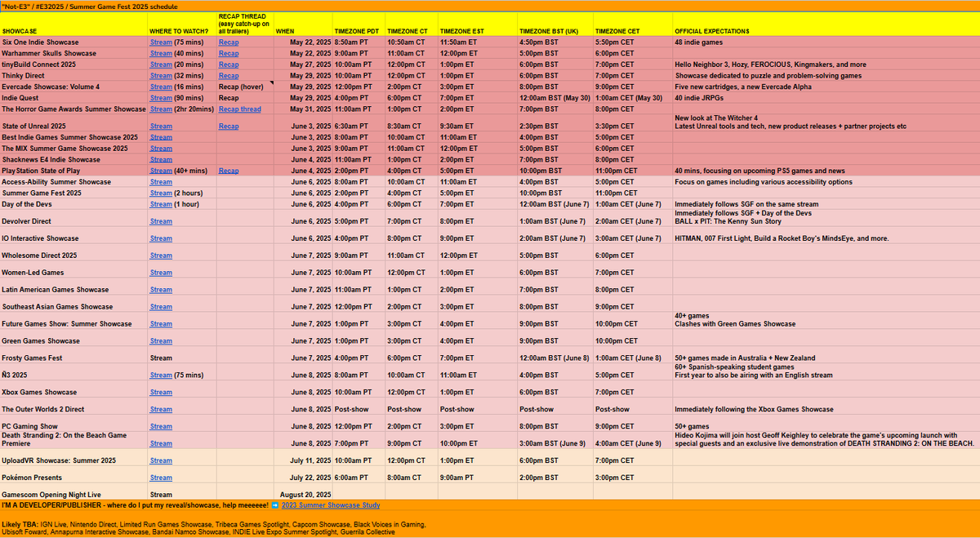The height and width of the screenshot is (538, 980).
Task: Open the Horror Game Awards Recap thread link
Action: pos(240,109)
